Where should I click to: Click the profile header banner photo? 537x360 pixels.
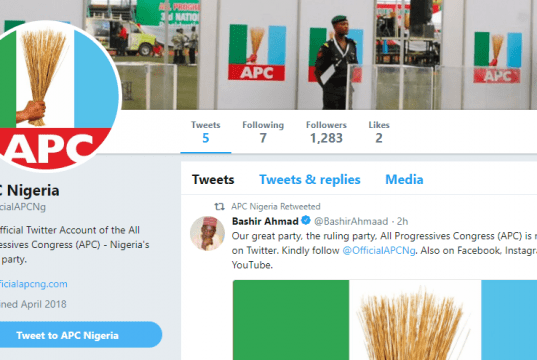(x=329, y=55)
